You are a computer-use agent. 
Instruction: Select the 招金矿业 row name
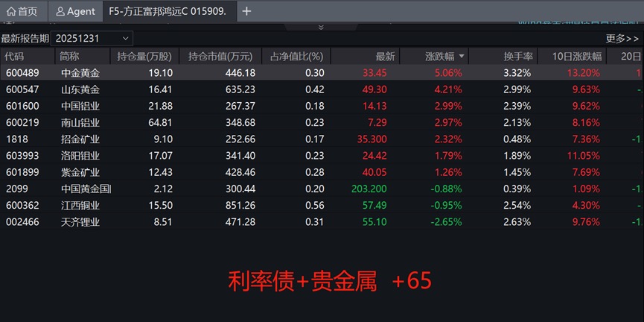80,139
